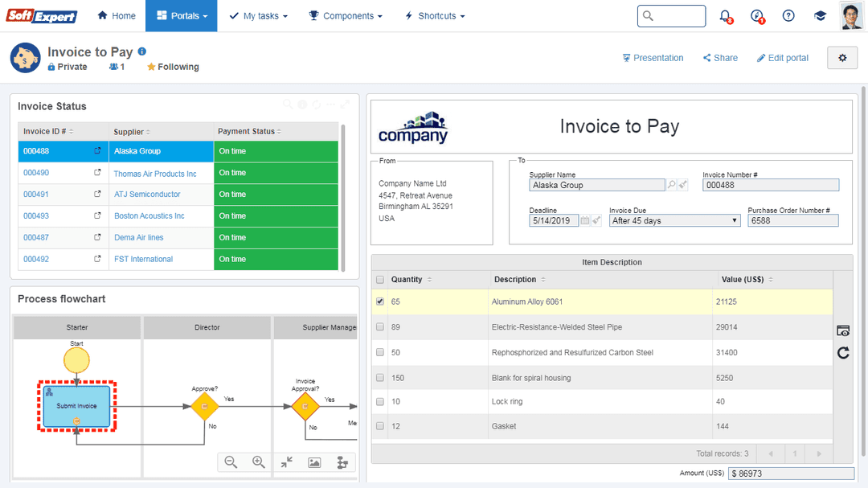Open the help question mark icon
The width and height of the screenshot is (868, 488).
(788, 15)
